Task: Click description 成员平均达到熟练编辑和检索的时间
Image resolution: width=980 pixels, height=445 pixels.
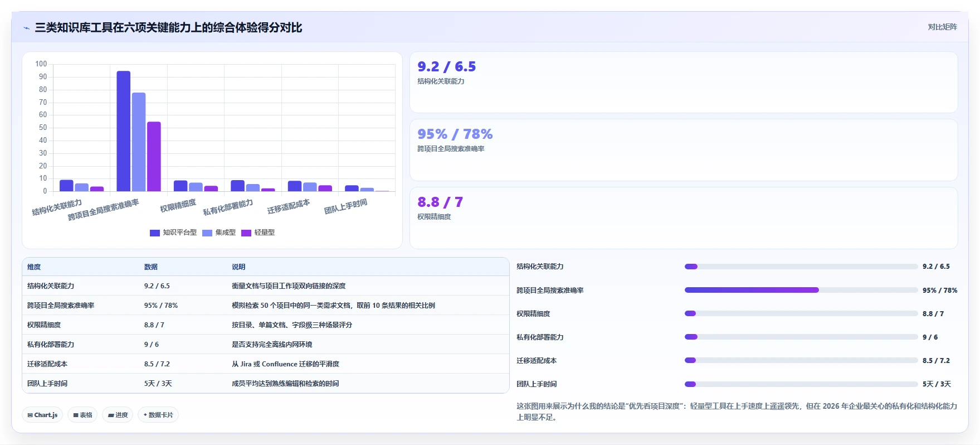Action: pos(285,384)
